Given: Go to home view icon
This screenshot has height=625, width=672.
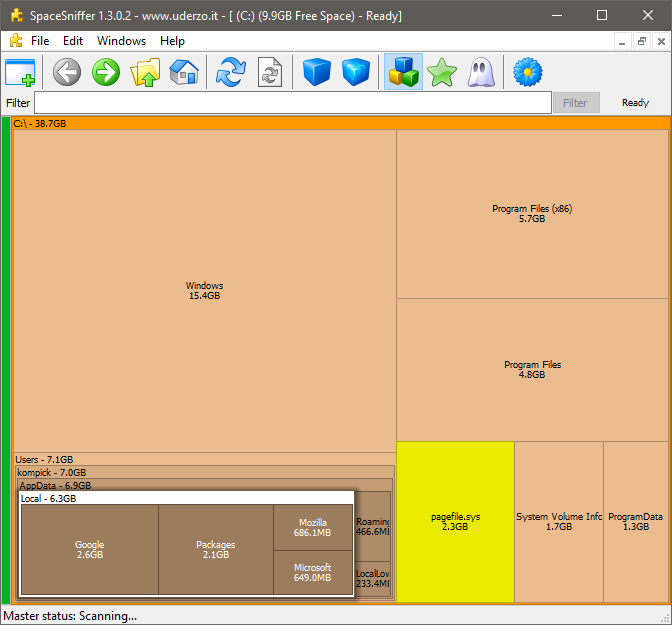Looking at the screenshot, I should click(x=184, y=72).
